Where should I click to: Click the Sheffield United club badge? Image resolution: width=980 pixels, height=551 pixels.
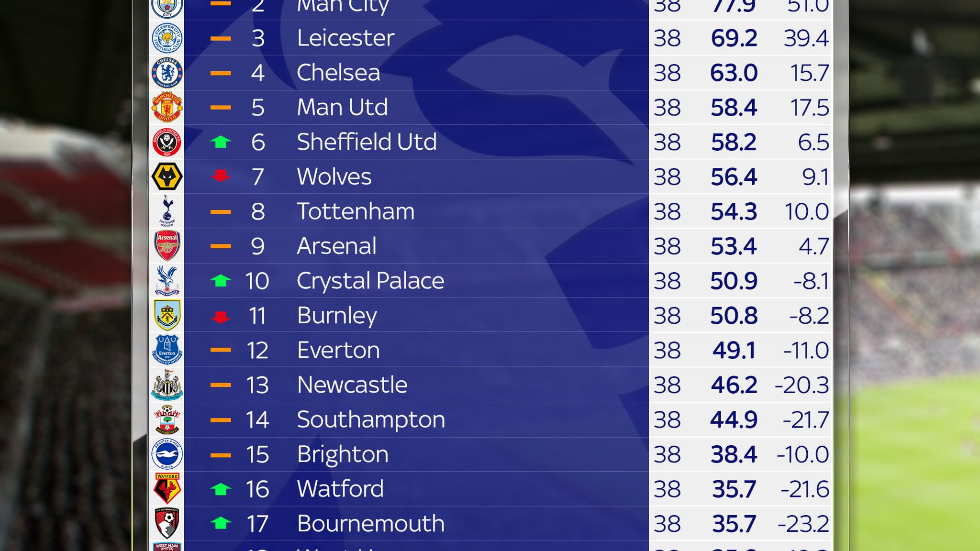(167, 142)
